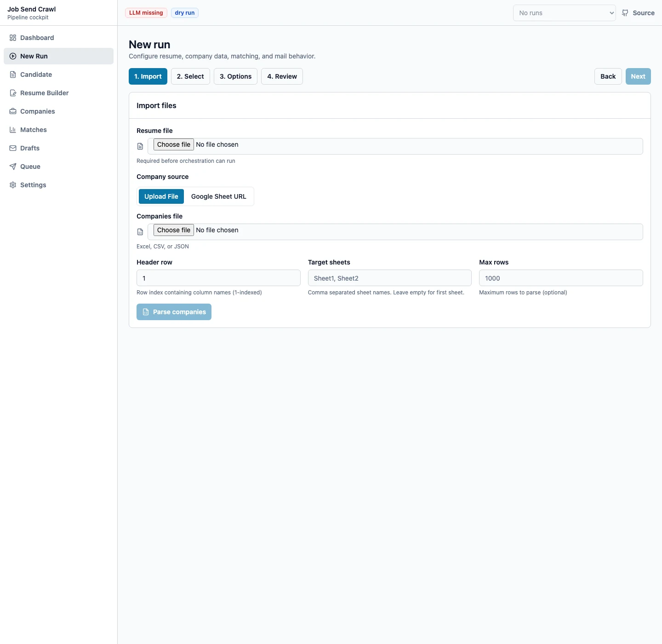
Task: Open the 3. Options step tab
Action: click(x=235, y=76)
